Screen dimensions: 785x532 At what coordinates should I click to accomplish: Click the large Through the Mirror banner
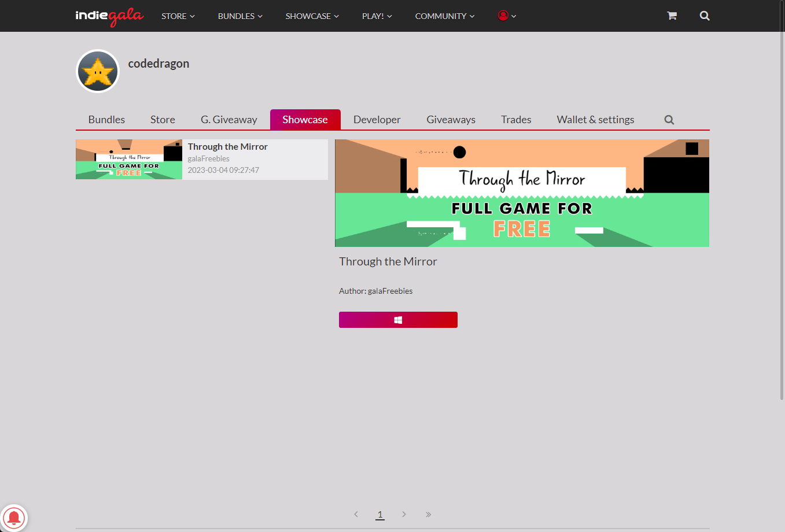coord(522,193)
